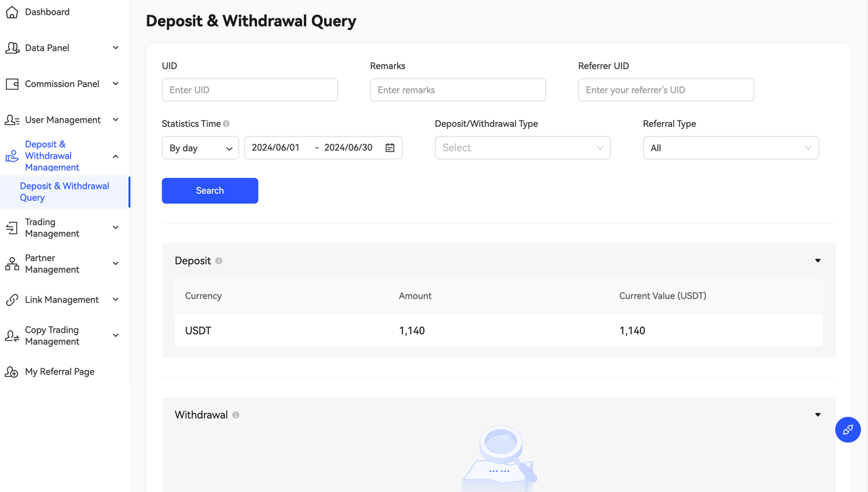
Task: Open Deposit/Withdrawal Type select dropdown
Action: coord(522,148)
